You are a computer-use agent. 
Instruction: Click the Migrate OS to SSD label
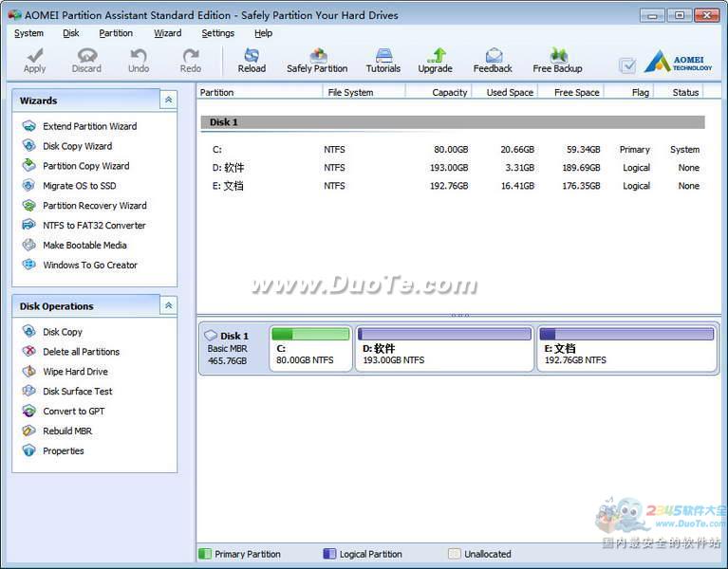80,186
